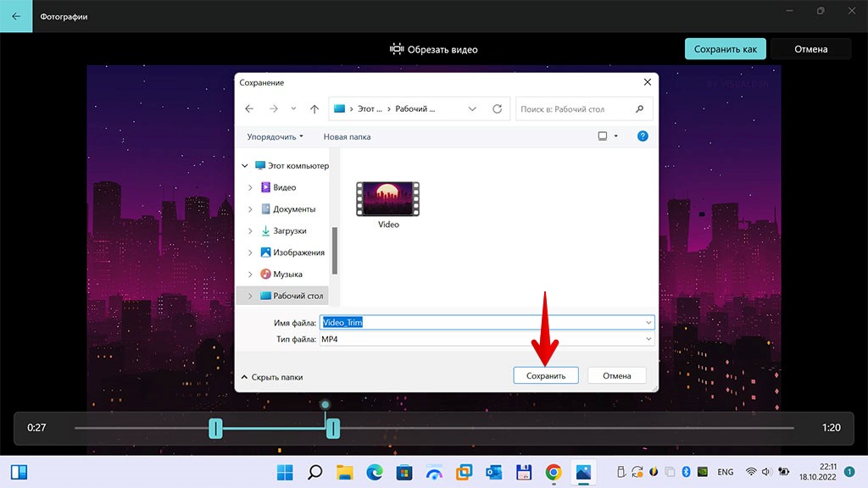
Task: Open the help question mark icon
Action: (643, 136)
